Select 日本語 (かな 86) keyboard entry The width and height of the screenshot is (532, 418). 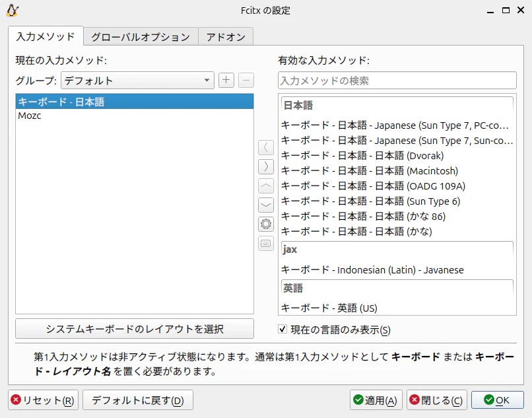(397, 217)
